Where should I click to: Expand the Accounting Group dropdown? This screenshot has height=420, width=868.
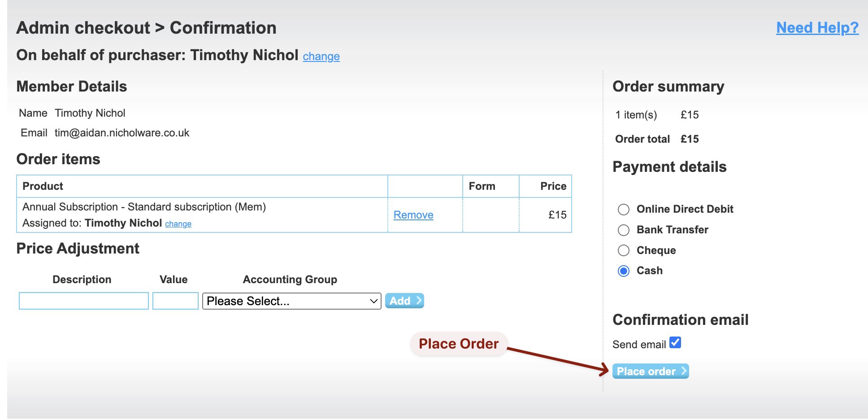291,301
